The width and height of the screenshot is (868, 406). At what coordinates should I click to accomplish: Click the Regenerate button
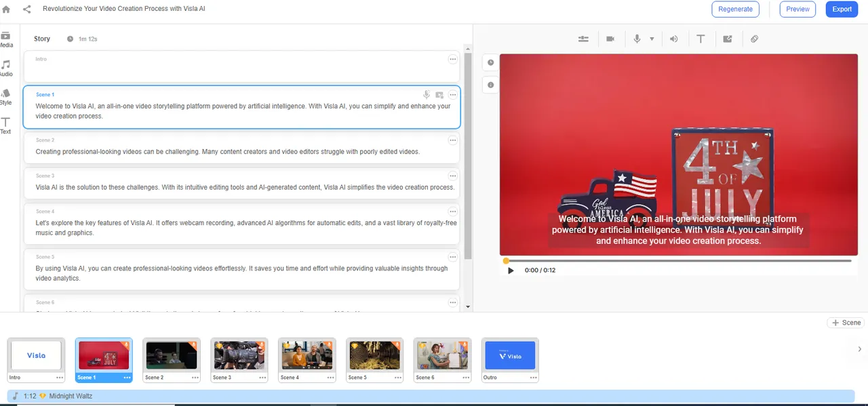tap(735, 9)
